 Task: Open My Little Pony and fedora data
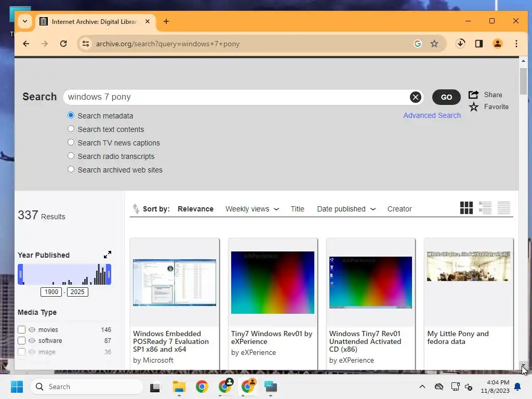click(x=458, y=338)
